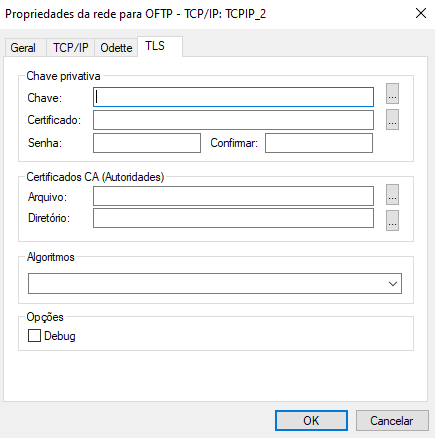Click inside the Algoritmos combo box field

tap(215, 284)
